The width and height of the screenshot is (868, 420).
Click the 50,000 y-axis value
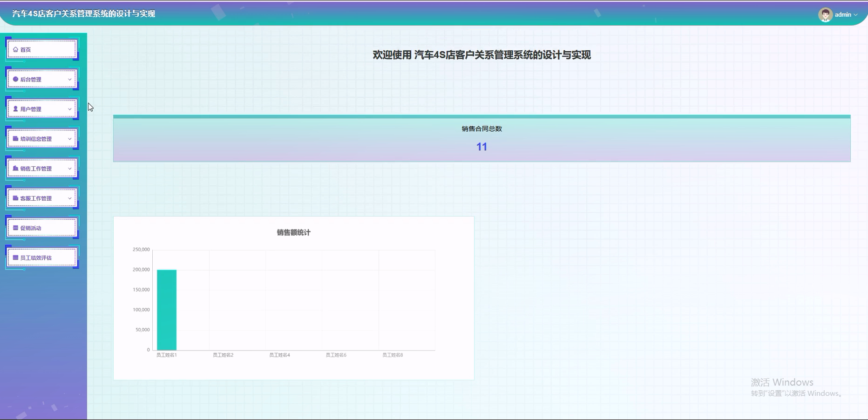[x=142, y=330]
